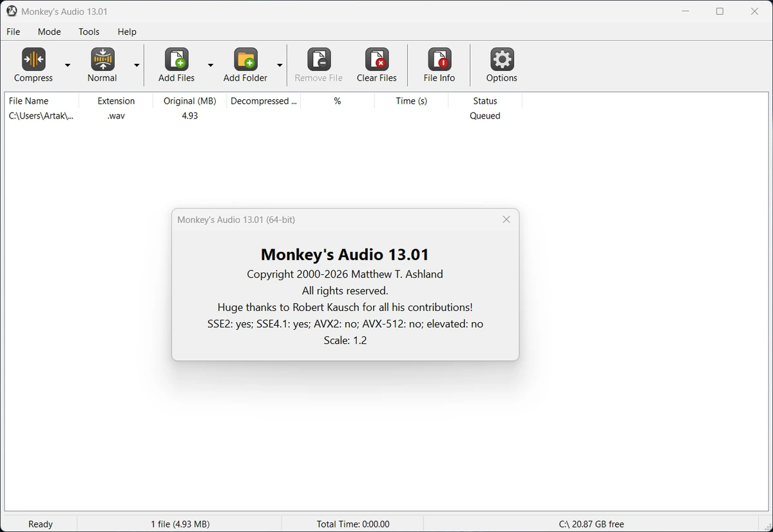This screenshot has width=773, height=532.
Task: Click the Add Folder icon
Action: [x=245, y=59]
